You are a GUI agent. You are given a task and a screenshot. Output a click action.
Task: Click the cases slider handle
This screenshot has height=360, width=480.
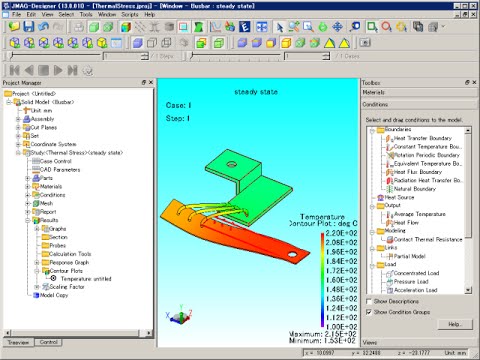pos(192,56)
